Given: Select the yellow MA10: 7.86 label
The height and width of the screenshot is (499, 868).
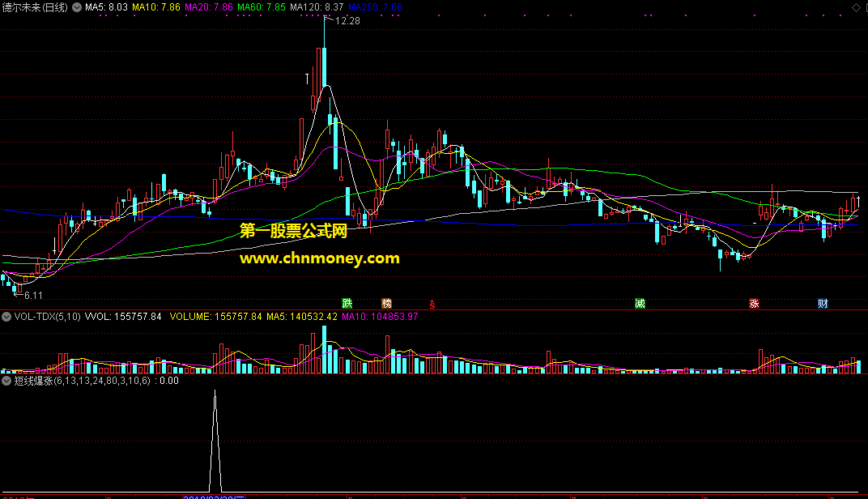Looking at the screenshot, I should 156,7.
